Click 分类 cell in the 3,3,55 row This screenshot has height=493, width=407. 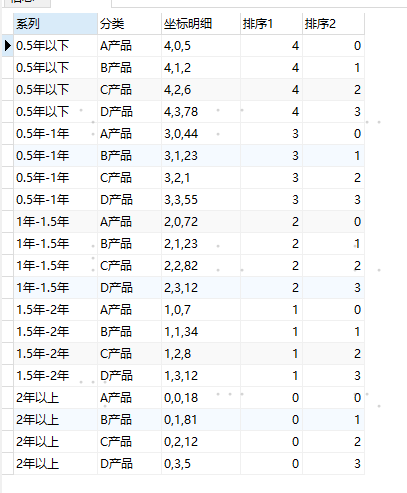129,200
